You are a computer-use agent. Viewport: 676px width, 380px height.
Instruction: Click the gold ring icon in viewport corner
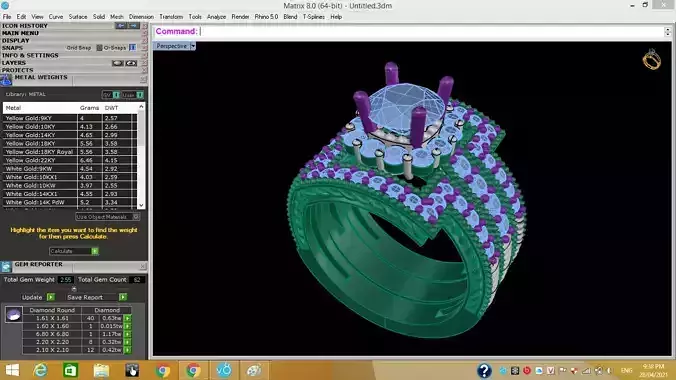pos(651,60)
